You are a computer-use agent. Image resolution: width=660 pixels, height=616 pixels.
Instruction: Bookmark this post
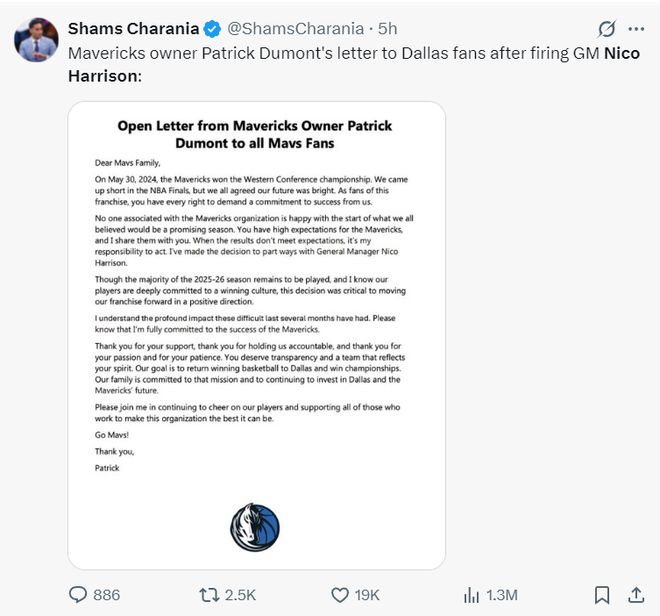[602, 595]
